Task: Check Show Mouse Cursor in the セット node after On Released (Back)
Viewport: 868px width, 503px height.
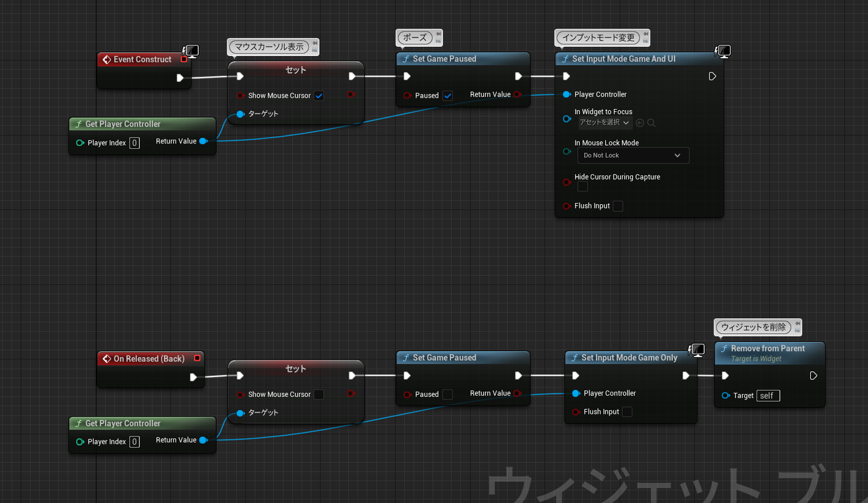Action: click(x=319, y=395)
